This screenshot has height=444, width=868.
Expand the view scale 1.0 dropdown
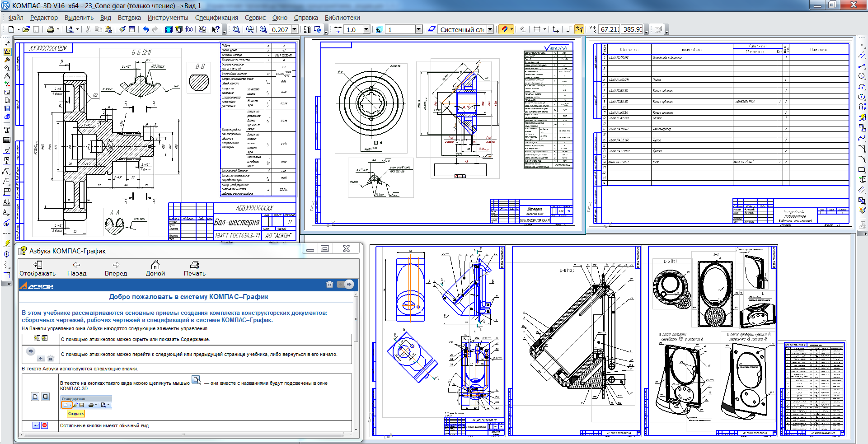coord(366,29)
